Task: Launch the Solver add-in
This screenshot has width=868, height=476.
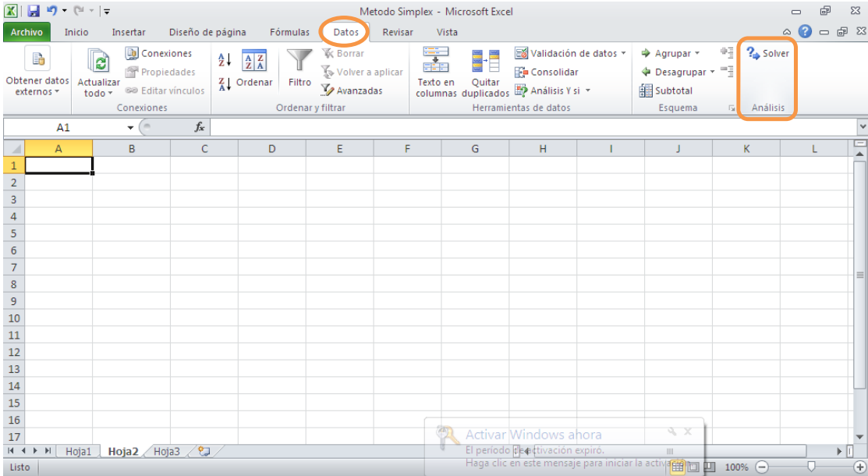Action: point(768,53)
